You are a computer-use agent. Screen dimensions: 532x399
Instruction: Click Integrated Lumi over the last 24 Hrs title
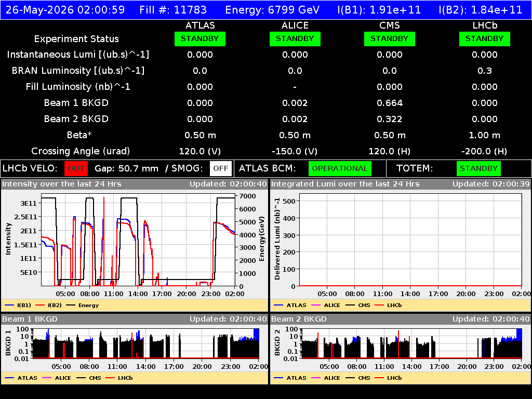coord(345,184)
